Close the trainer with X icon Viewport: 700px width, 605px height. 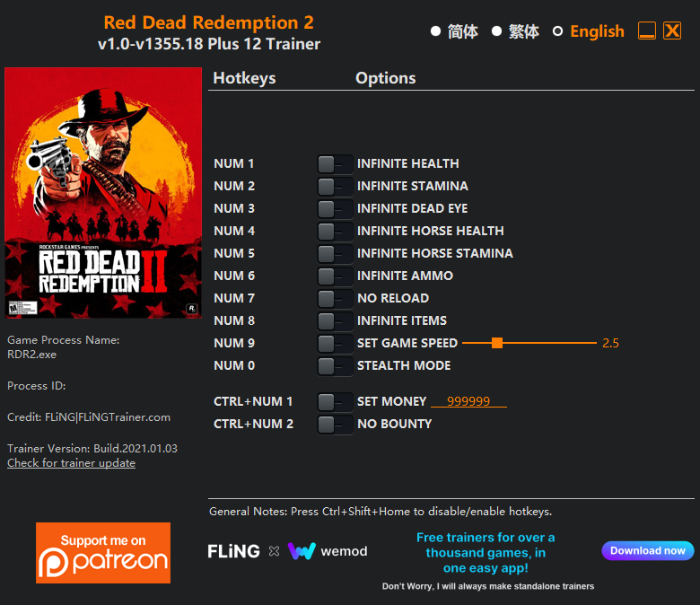click(x=672, y=31)
